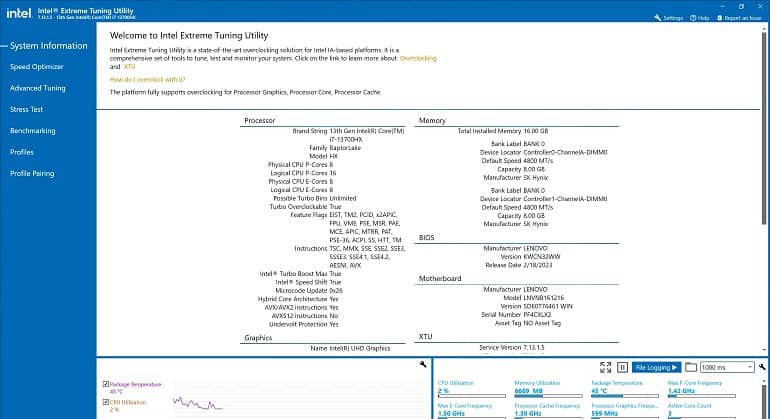Restore the window using the title bar button
Viewport: 770px width, 419px height.
(741, 6)
